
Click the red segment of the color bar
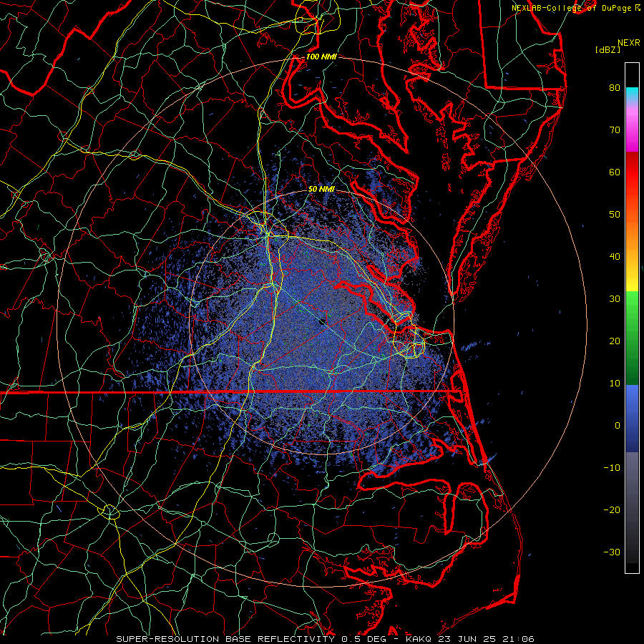tap(632, 172)
